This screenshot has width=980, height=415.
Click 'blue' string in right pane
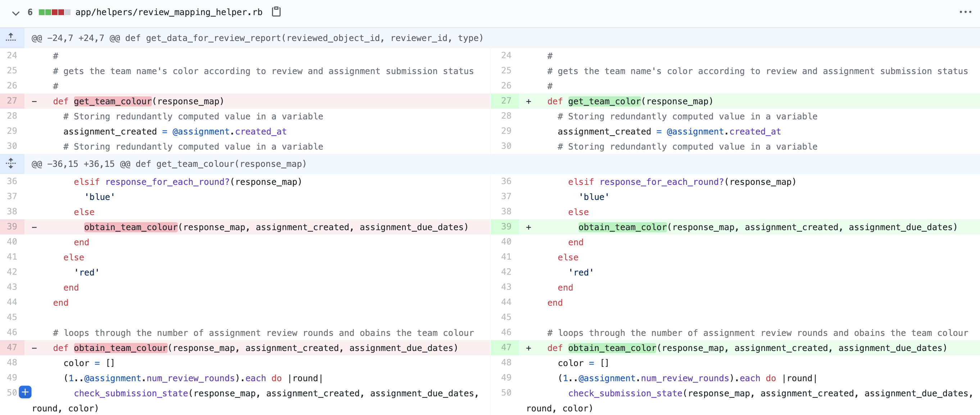click(594, 197)
